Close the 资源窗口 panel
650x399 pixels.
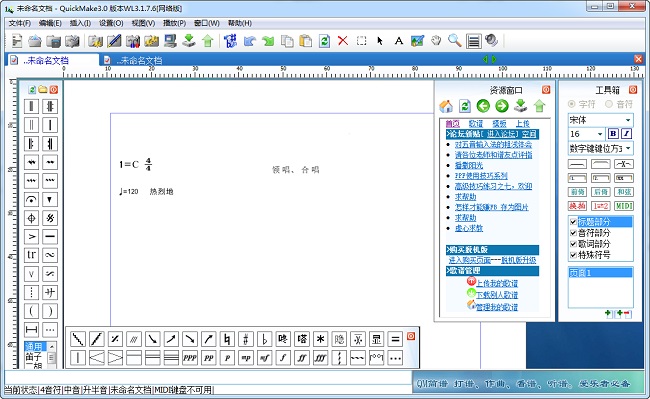pyautogui.click(x=546, y=89)
